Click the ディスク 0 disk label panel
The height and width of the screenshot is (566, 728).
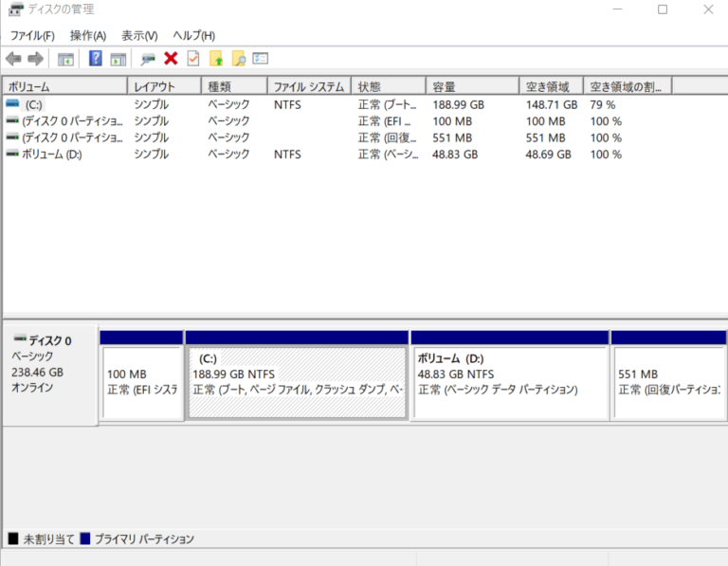click(50, 375)
